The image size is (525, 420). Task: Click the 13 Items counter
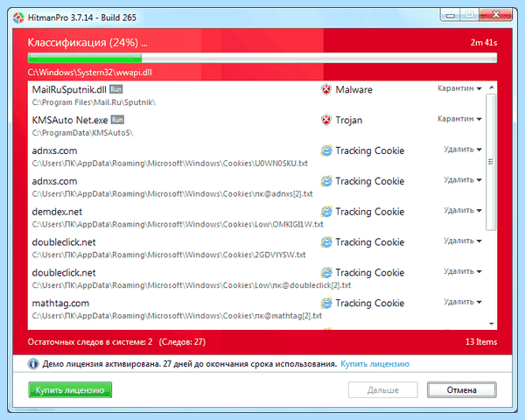pos(481,342)
